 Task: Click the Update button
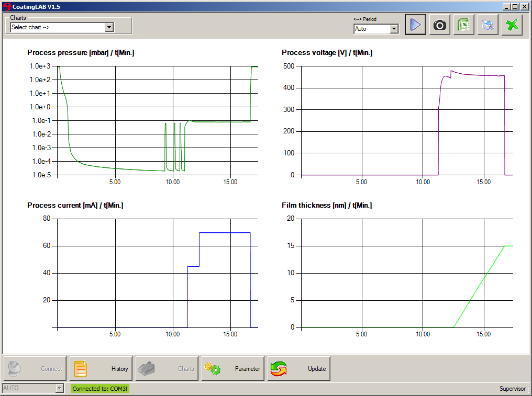click(298, 369)
